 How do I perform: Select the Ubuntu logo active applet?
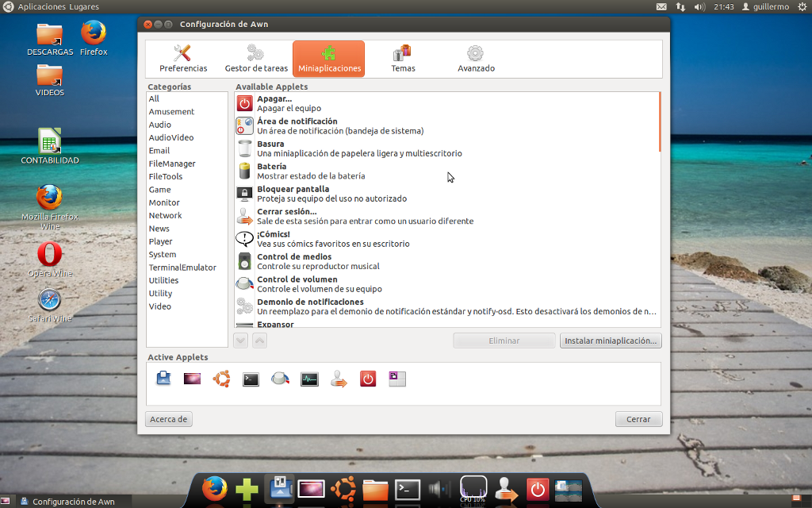point(222,379)
